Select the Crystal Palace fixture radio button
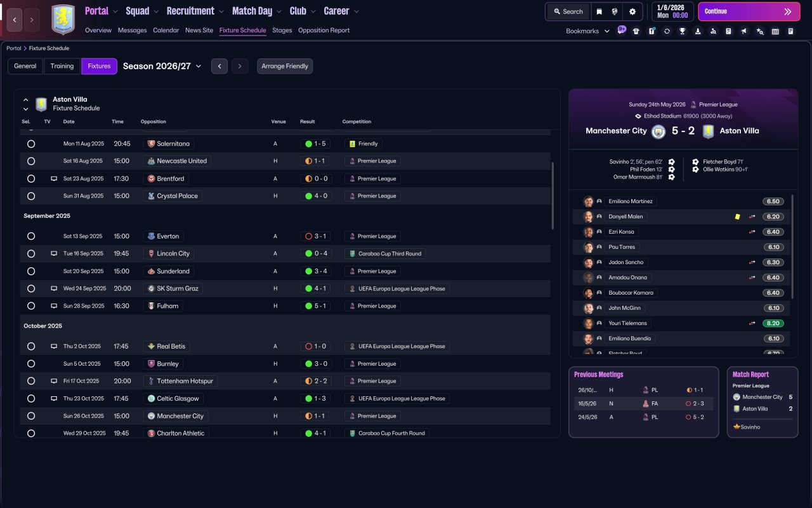 [31, 196]
